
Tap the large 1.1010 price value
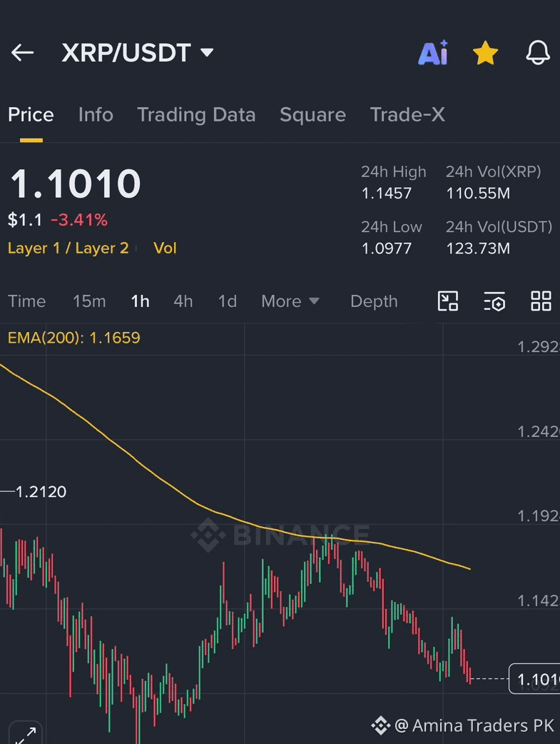tap(76, 184)
